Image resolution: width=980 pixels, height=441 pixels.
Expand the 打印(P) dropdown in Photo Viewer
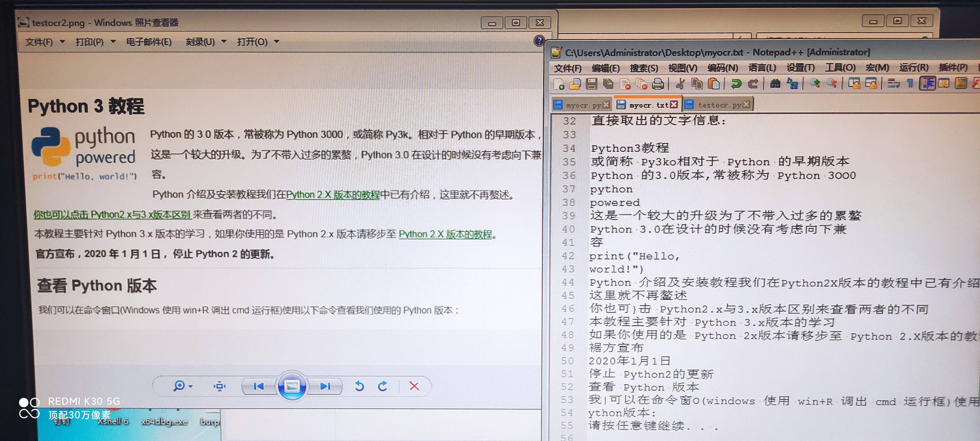coord(95,42)
